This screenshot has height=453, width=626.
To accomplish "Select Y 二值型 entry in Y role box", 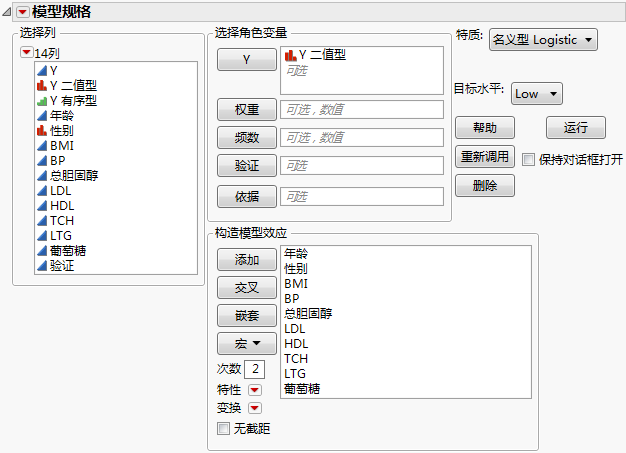I will click(362, 55).
